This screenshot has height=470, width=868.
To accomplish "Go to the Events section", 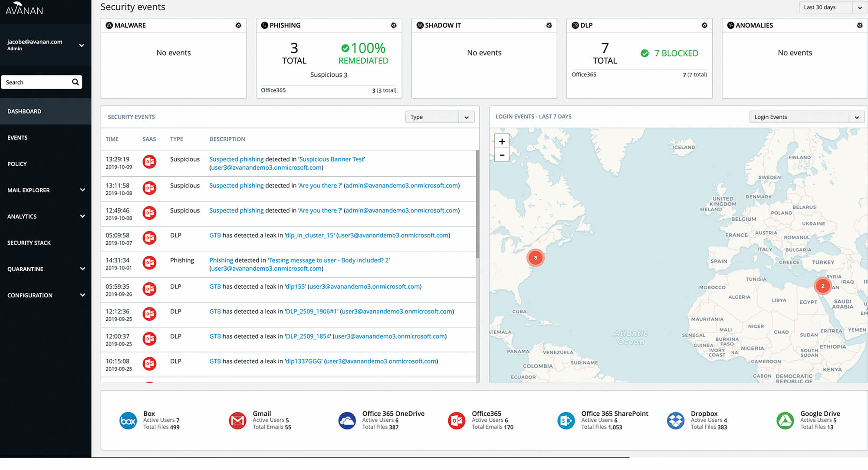I will (x=17, y=138).
